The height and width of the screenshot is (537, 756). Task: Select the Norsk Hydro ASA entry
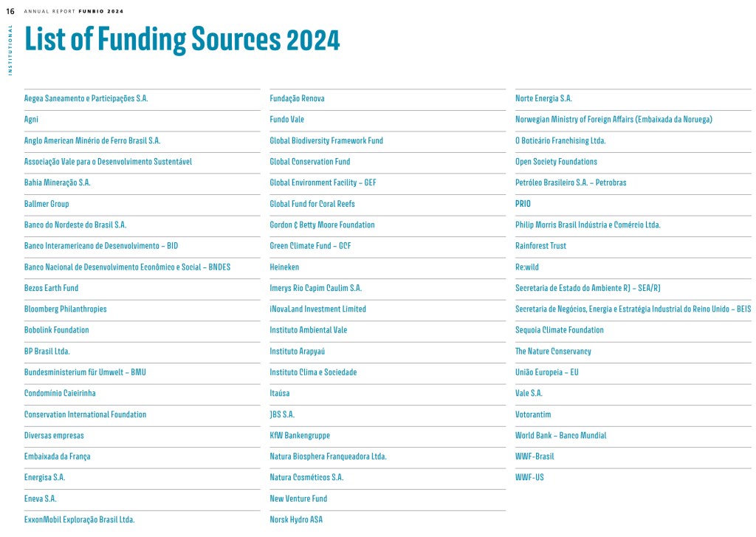[296, 520]
